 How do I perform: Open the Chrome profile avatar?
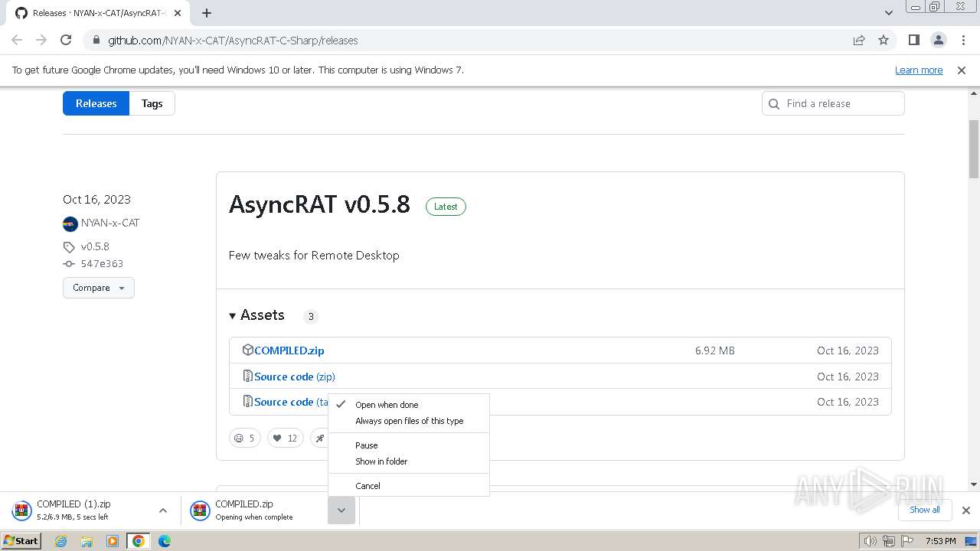coord(938,41)
